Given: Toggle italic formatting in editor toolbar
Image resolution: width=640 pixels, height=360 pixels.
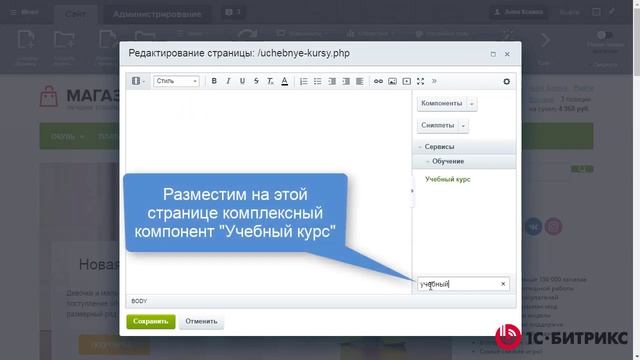Looking at the screenshot, I should pyautogui.click(x=228, y=81).
